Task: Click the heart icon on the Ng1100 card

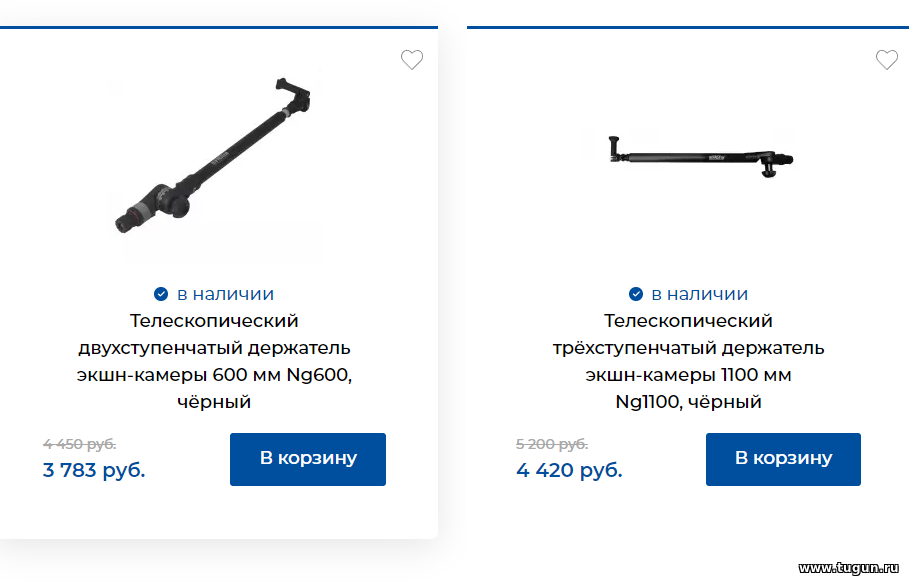Action: [x=886, y=60]
